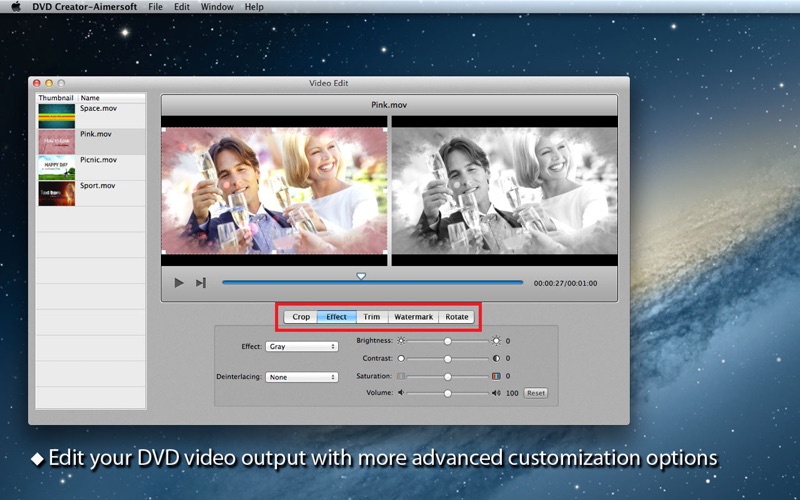This screenshot has height=500, width=800.
Task: Click the blue playback progress bar
Action: point(372,282)
